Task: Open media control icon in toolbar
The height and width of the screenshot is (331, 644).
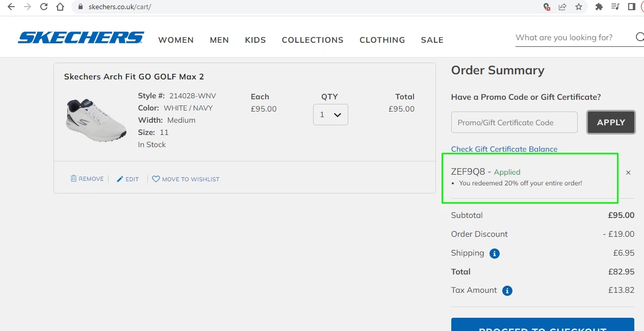Action: coord(615,7)
